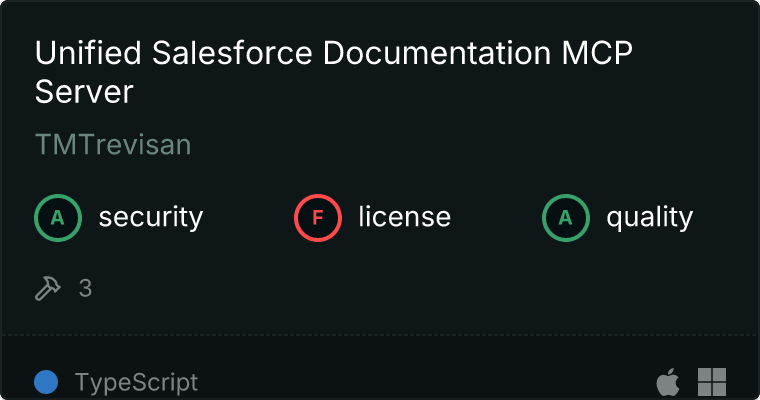This screenshot has height=400, width=760.
Task: Click the dashed divider line above TypeScript
Action: click(x=380, y=334)
